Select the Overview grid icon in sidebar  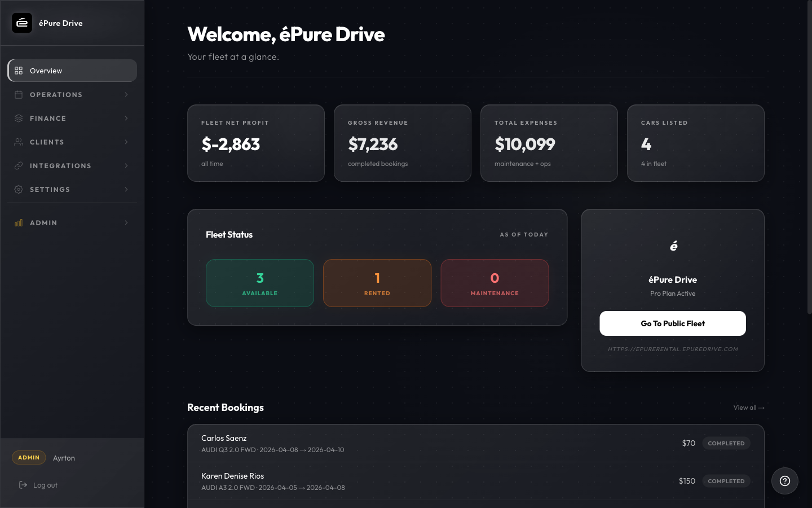(18, 71)
